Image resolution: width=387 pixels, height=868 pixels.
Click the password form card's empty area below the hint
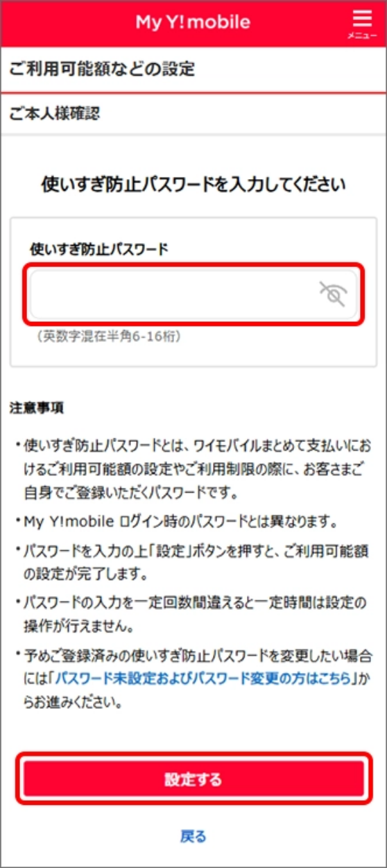point(193,355)
